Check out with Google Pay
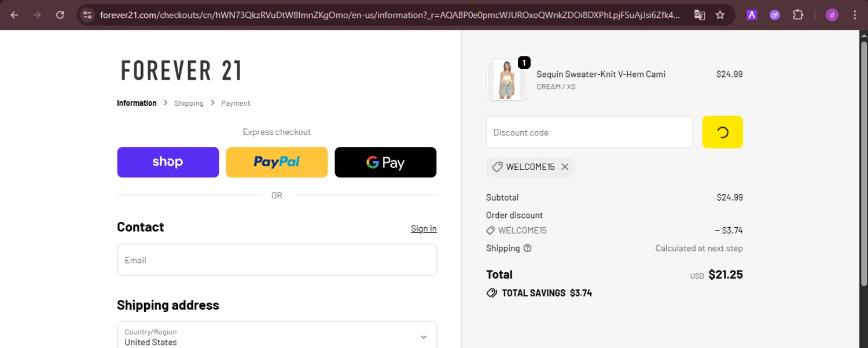The height and width of the screenshot is (348, 868). (385, 162)
